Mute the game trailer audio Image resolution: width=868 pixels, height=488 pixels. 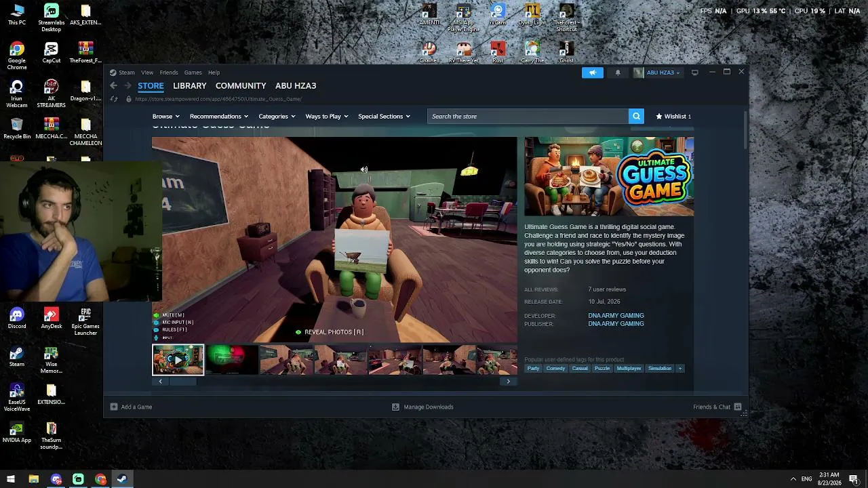click(364, 169)
